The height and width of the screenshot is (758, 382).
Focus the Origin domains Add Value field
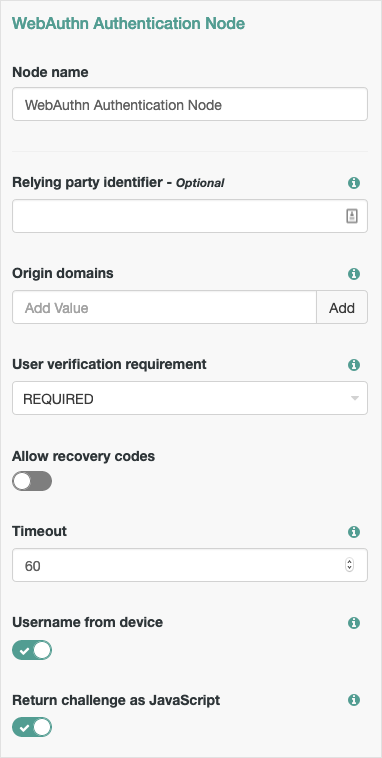(x=164, y=307)
